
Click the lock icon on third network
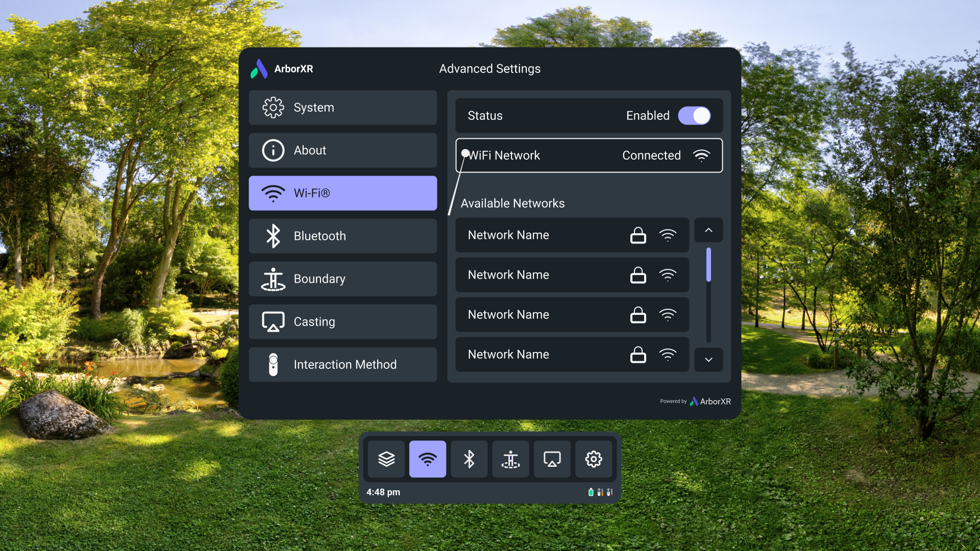(638, 315)
